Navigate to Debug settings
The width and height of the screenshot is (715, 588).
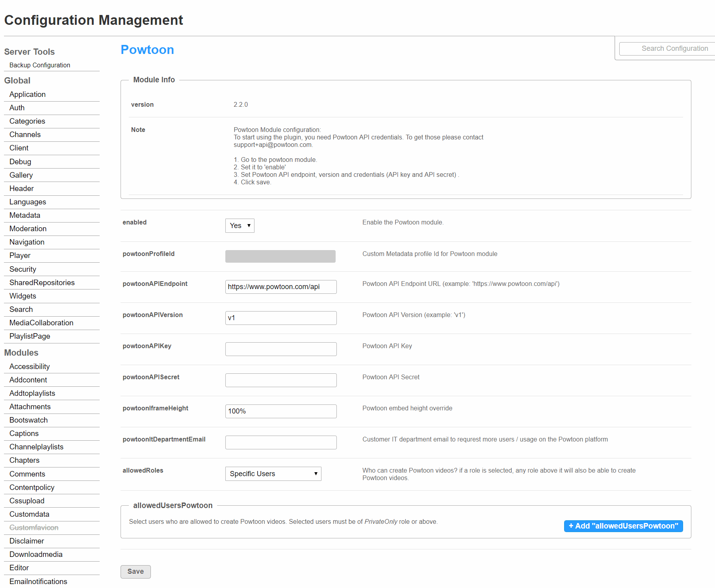[x=20, y=162]
